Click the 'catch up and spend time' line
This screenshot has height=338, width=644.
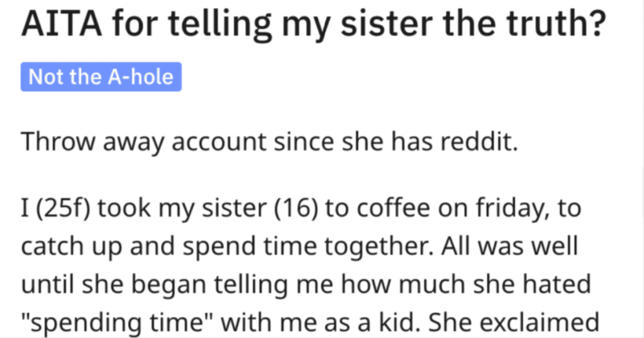pos(169,247)
